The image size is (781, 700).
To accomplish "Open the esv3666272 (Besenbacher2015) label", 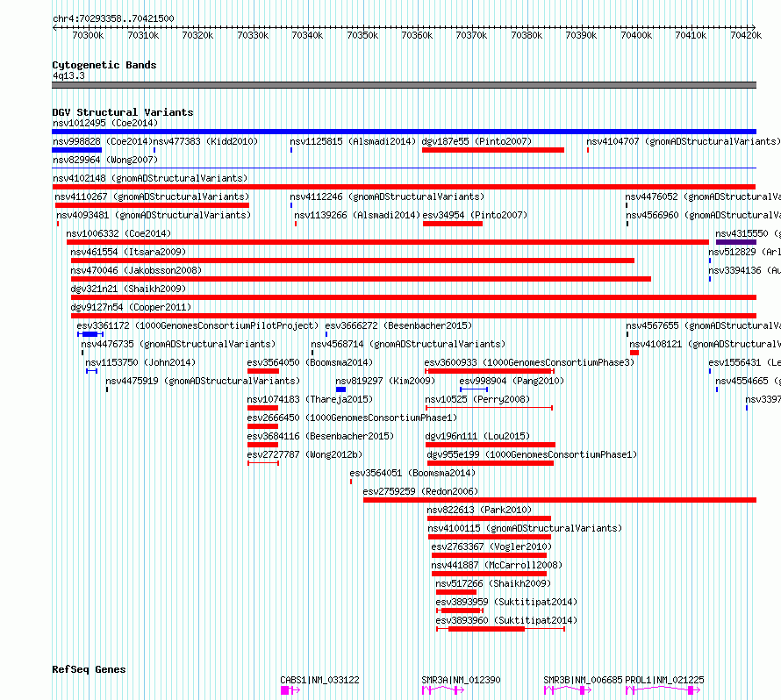I will [x=398, y=325].
